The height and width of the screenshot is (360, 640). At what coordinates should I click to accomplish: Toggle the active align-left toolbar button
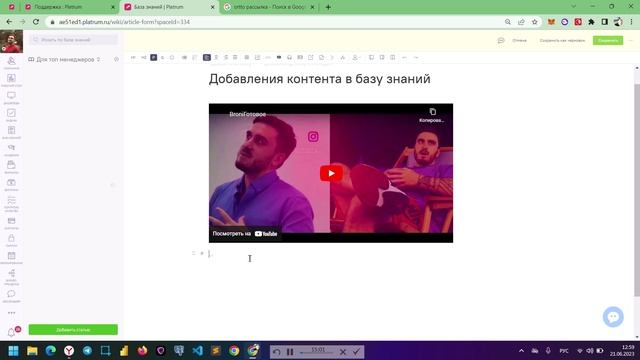tap(207, 58)
